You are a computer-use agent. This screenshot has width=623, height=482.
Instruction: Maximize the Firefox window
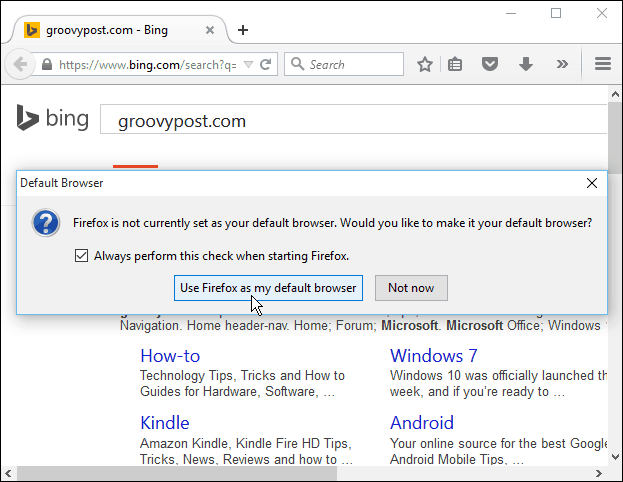pyautogui.click(x=556, y=14)
